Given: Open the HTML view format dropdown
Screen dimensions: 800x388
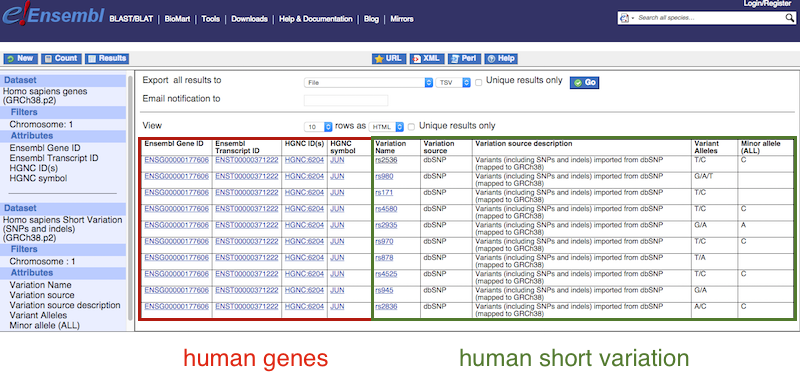Looking at the screenshot, I should (x=386, y=127).
